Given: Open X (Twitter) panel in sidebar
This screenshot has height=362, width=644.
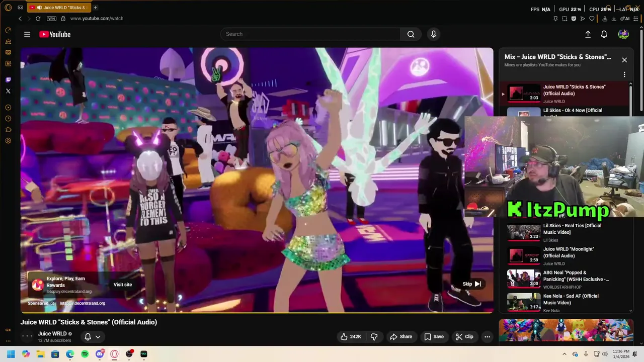Looking at the screenshot, I should click(8, 91).
